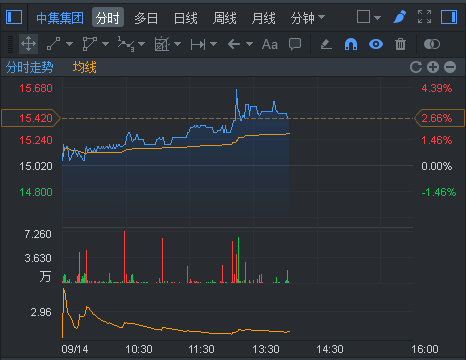Viewport: 466px width, 360px height.
Task: Open the layout square dropdown arrow
Action: point(377,17)
